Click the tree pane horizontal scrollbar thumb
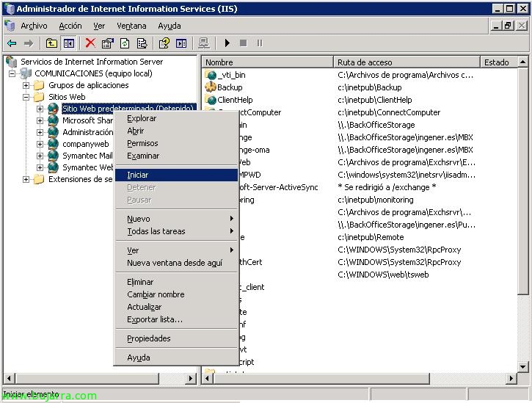 [87, 378]
